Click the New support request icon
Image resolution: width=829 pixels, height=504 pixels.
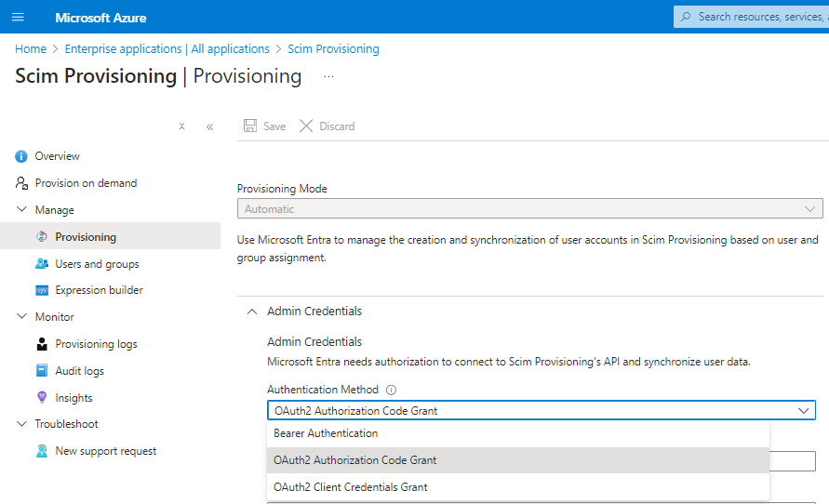coord(42,451)
